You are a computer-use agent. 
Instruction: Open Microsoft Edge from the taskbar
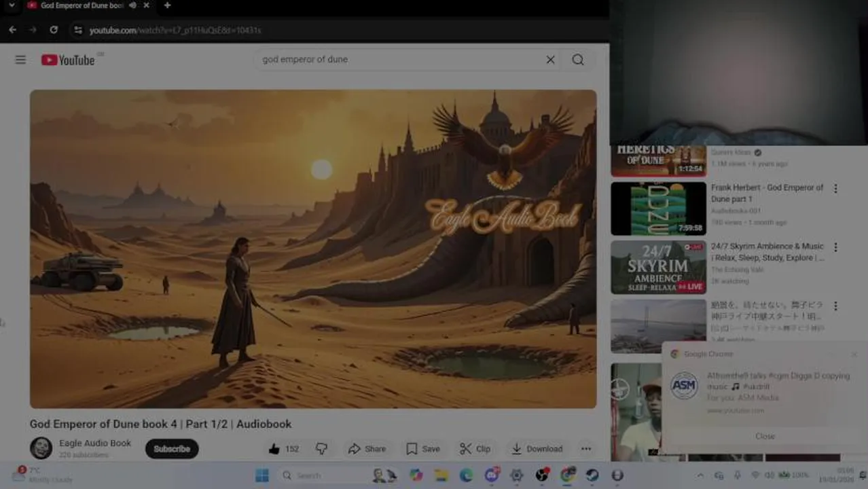[x=467, y=475]
